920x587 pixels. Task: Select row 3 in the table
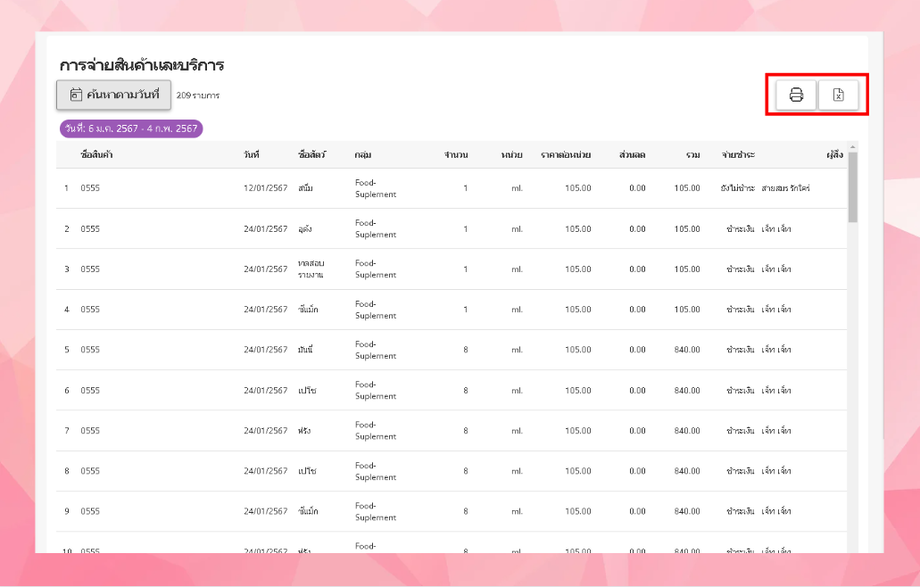pos(452,269)
